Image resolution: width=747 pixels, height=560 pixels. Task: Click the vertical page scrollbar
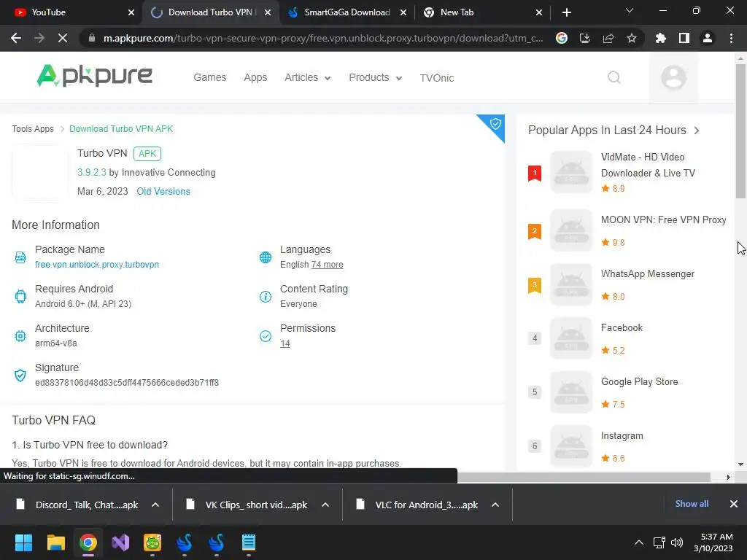point(740,131)
